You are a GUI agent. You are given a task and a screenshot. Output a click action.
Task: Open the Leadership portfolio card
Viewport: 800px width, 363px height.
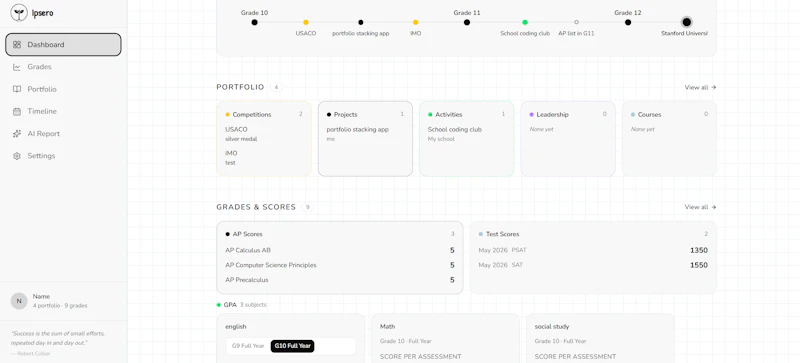tap(568, 139)
